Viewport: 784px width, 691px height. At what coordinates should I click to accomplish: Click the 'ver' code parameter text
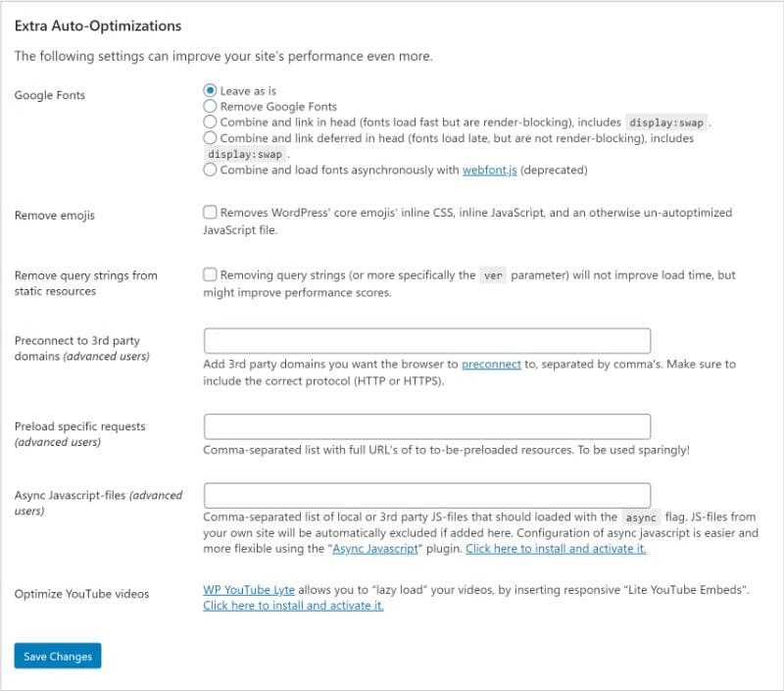click(x=493, y=276)
